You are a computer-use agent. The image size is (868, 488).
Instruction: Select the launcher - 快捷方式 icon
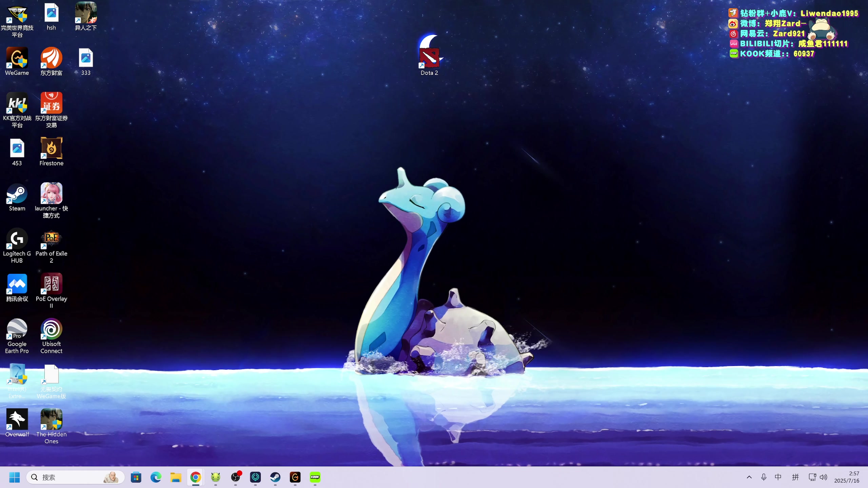[x=51, y=201]
